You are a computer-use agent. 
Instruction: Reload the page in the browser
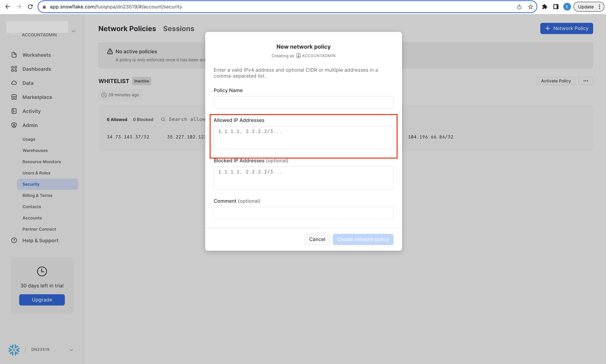(30, 7)
